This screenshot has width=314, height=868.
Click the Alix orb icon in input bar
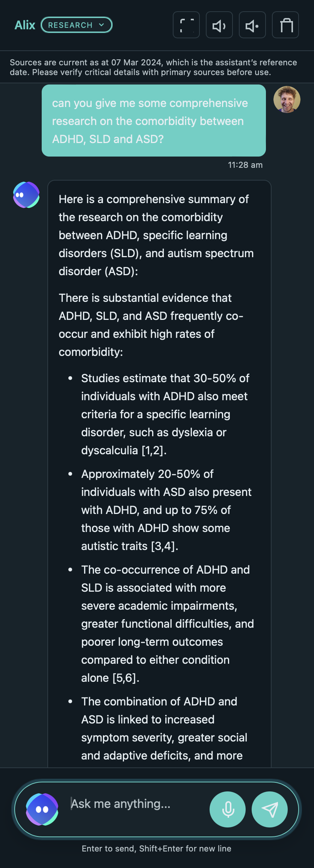point(42,809)
